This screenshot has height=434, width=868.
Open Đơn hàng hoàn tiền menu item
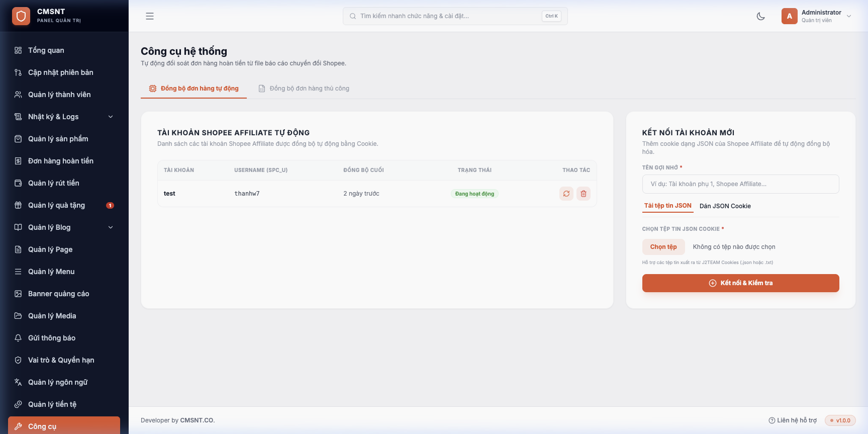pos(64,161)
